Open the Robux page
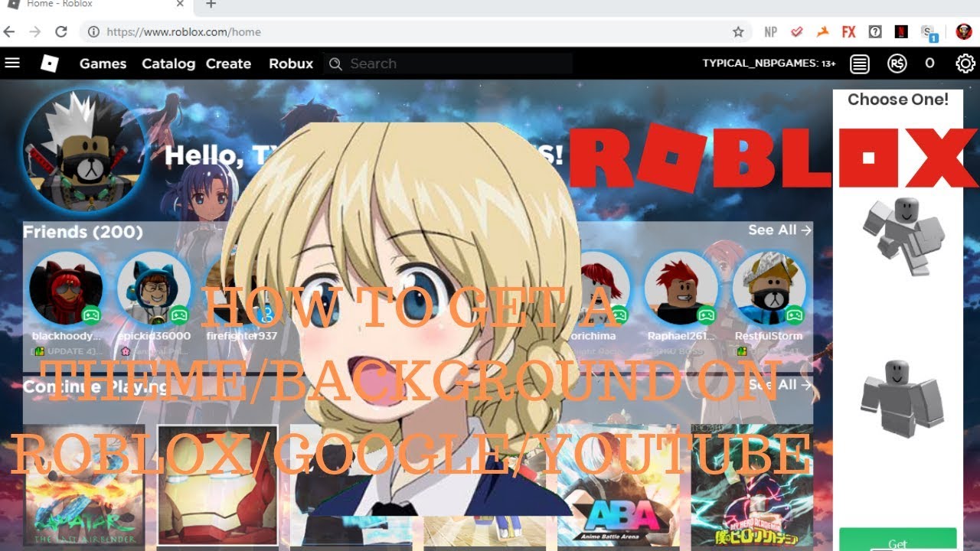The image size is (980, 551). 291,64
